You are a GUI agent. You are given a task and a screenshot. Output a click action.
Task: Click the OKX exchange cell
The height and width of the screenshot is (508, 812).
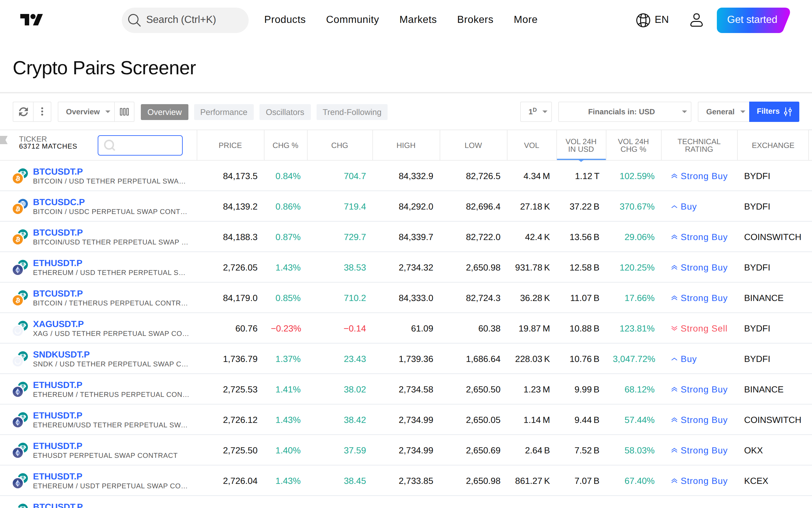pyautogui.click(x=753, y=450)
